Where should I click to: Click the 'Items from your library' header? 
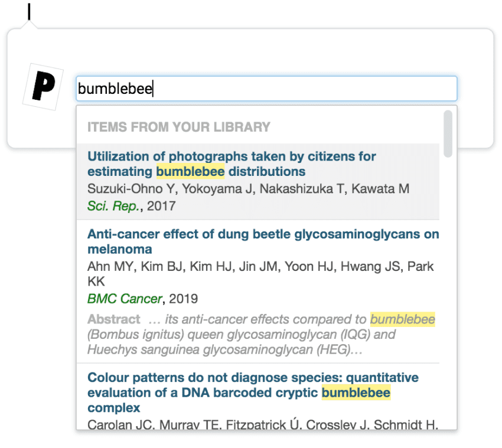click(179, 127)
